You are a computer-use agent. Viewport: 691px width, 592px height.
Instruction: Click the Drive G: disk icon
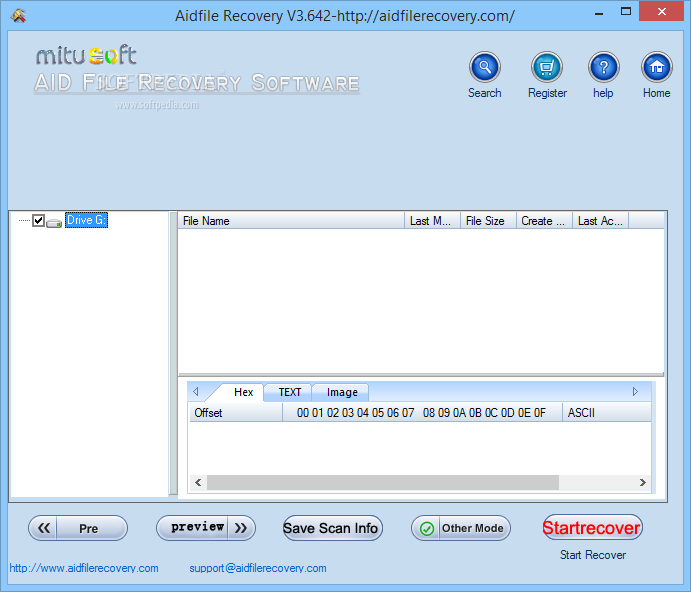[54, 223]
